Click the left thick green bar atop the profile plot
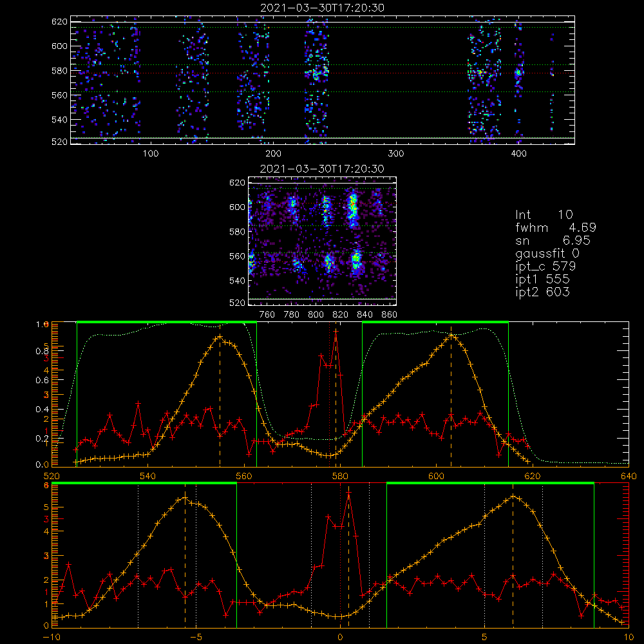Image resolution: width=644 pixels, height=644 pixels. [167, 322]
